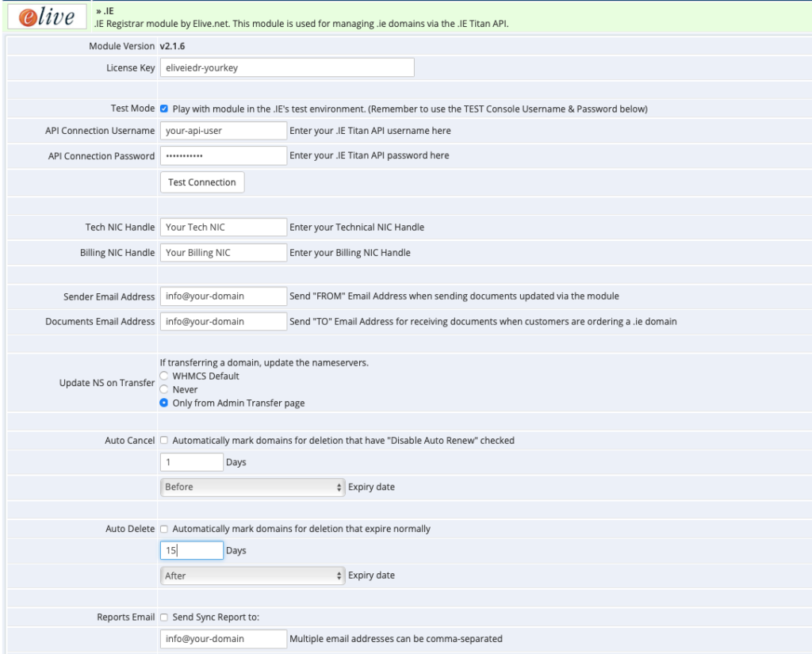The height and width of the screenshot is (654, 812).
Task: Open the After expiry date dropdown
Action: coord(253,576)
